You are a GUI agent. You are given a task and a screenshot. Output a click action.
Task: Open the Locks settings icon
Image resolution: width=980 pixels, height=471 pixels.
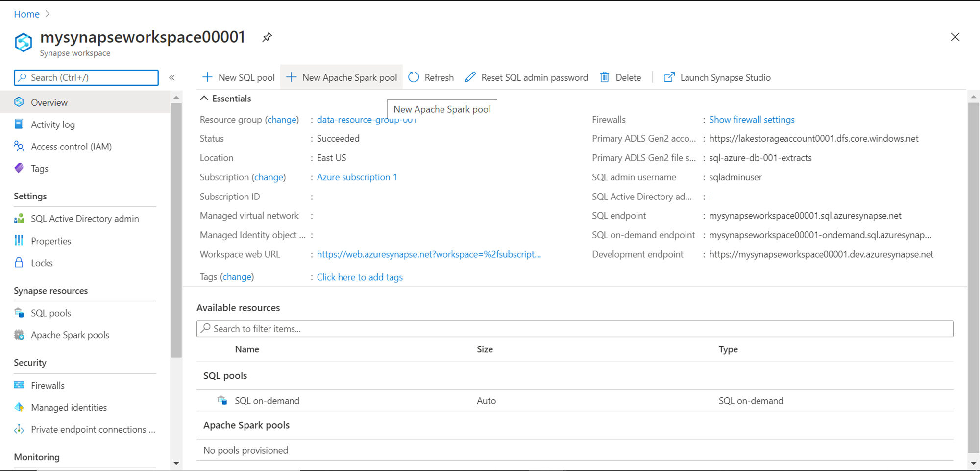point(19,263)
